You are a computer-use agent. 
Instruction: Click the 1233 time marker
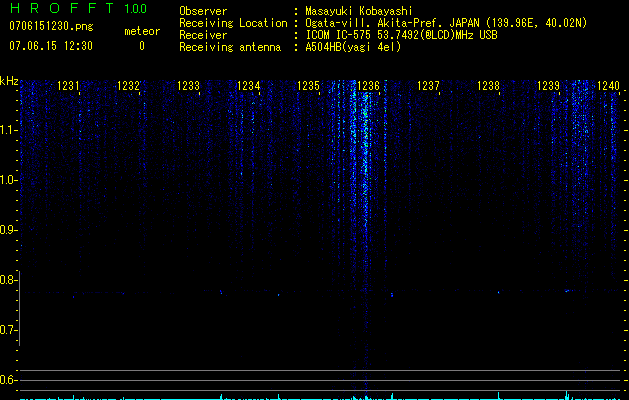pos(188,86)
